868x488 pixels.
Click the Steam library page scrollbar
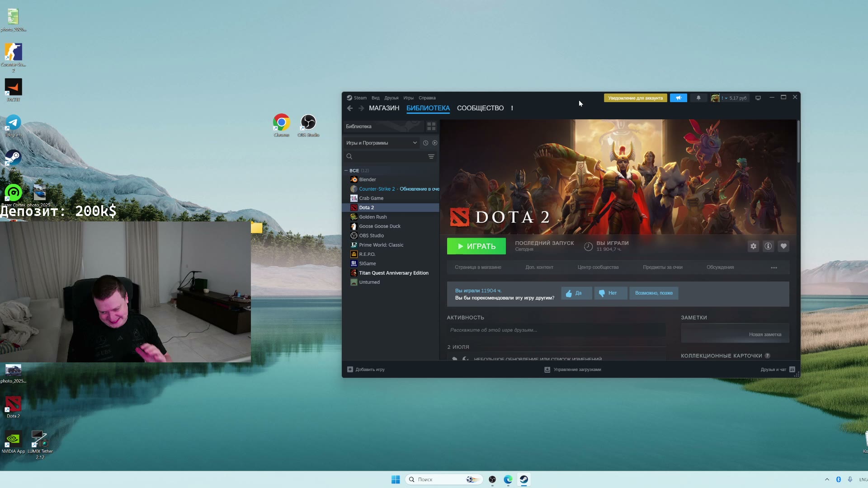(798, 141)
